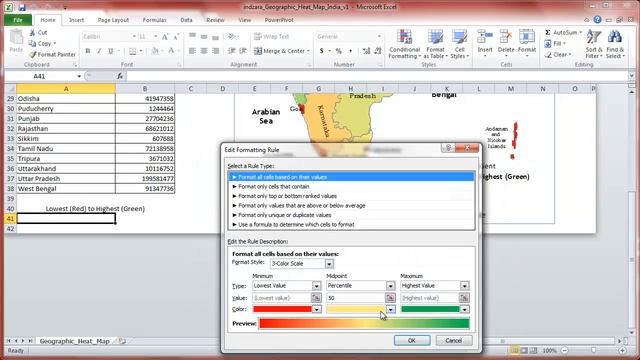Click range selector next to Minimum value
640x360 pixels.
(316, 298)
